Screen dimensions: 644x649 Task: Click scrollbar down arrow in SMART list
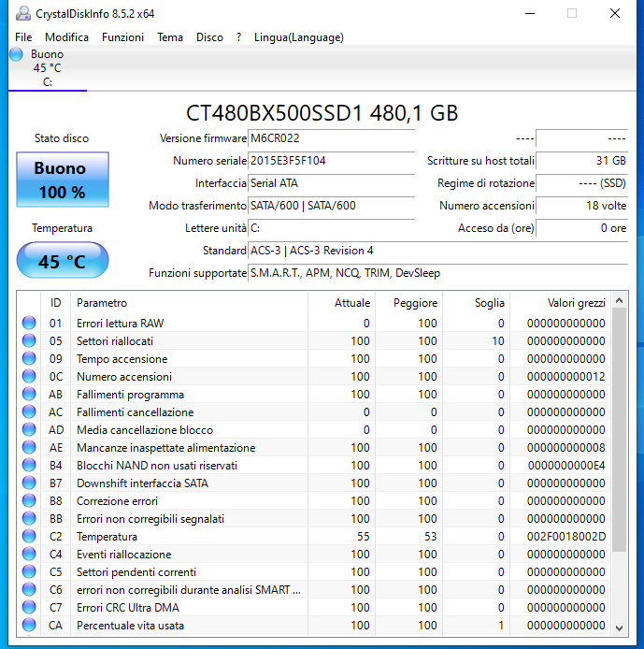coord(619,627)
